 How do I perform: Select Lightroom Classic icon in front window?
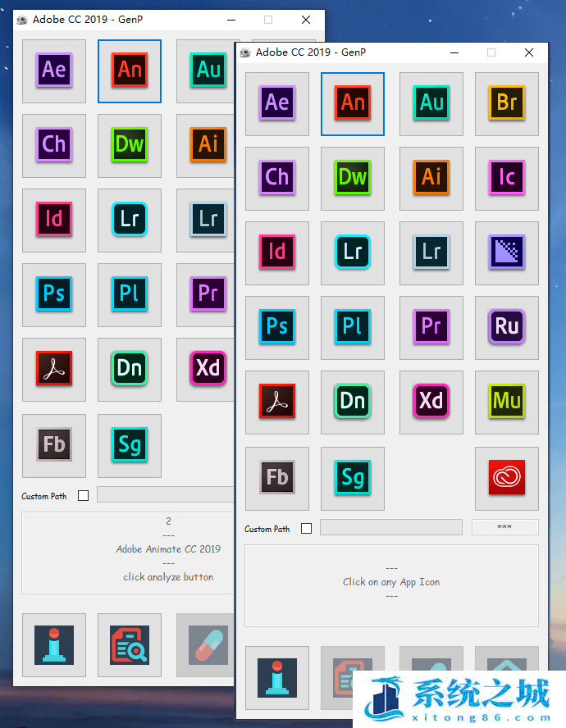(x=431, y=253)
